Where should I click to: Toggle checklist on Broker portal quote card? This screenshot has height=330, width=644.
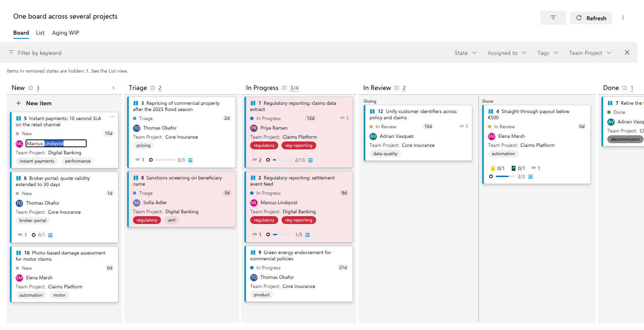click(50, 235)
